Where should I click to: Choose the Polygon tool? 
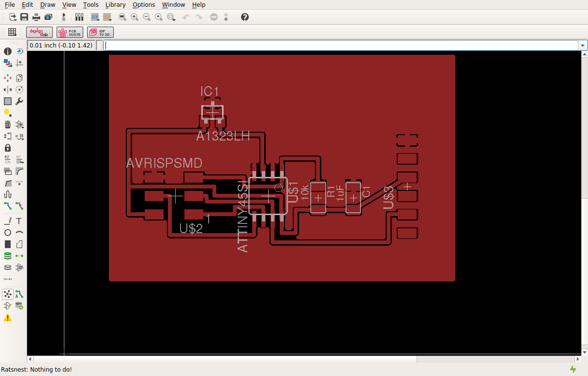[x=19, y=244]
